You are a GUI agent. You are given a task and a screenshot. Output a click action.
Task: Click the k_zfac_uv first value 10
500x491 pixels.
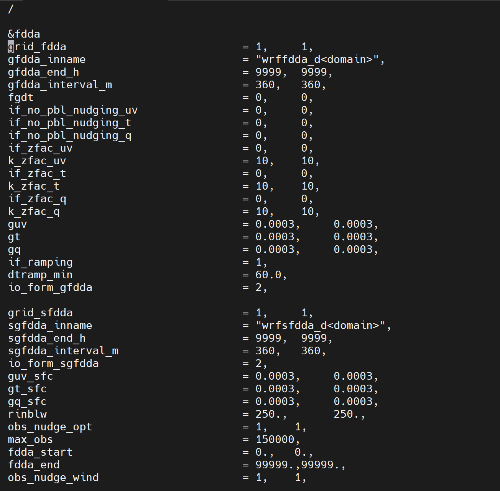tap(262, 161)
